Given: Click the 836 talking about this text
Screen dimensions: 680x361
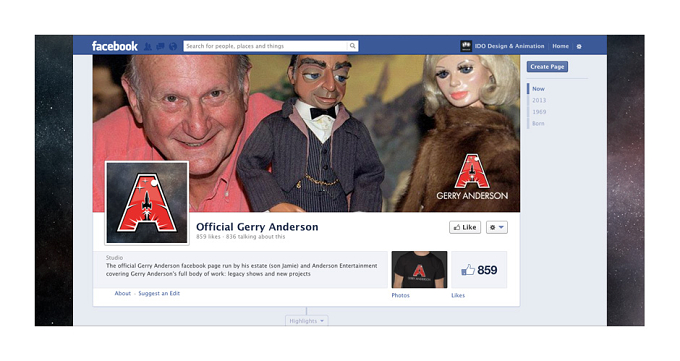Looking at the screenshot, I should point(255,237).
